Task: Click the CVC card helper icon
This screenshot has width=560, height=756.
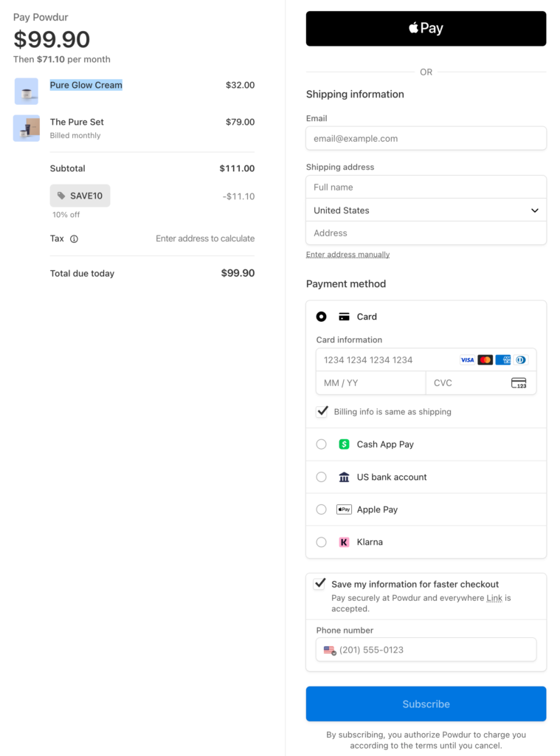Action: pyautogui.click(x=519, y=383)
